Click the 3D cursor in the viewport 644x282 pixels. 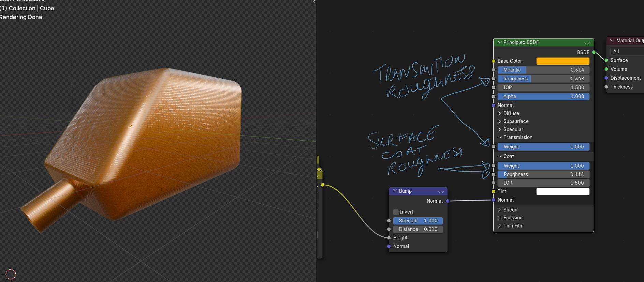click(11, 274)
